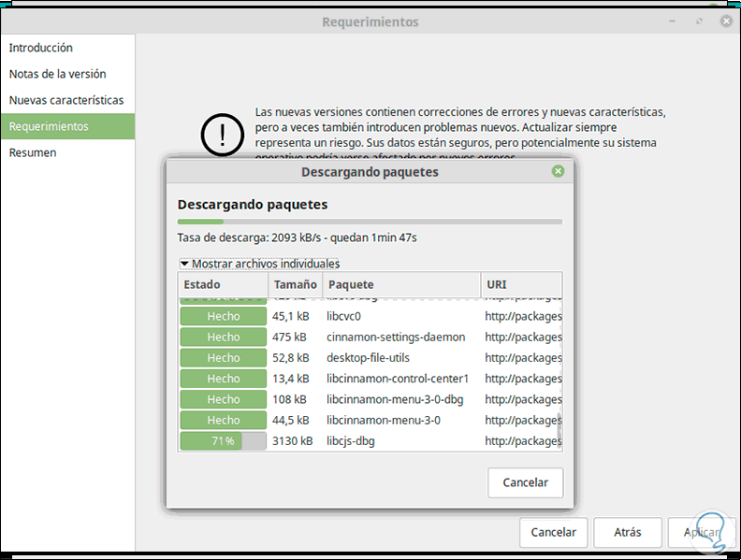The height and width of the screenshot is (560, 741).
Task: Select the desktop-file-utils package row
Action: 370,358
